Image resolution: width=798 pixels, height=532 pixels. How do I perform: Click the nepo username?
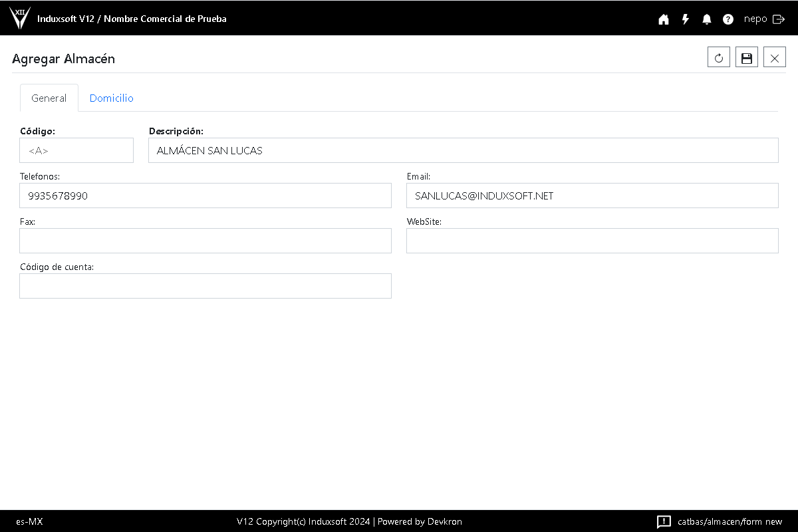[x=755, y=19]
